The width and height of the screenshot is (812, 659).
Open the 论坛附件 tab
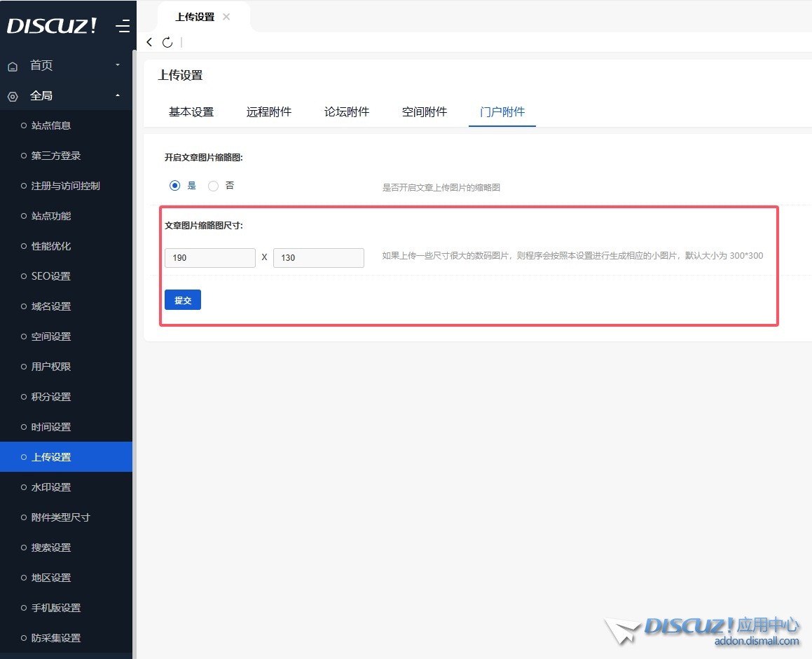[x=347, y=111]
